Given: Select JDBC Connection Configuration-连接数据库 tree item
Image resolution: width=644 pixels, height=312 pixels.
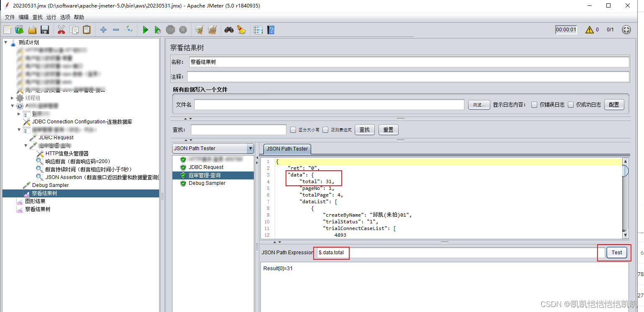Looking at the screenshot, I should 82,122.
